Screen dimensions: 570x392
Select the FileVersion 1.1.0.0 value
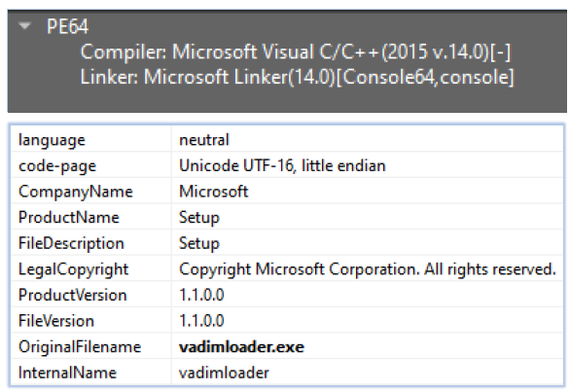click(x=201, y=321)
